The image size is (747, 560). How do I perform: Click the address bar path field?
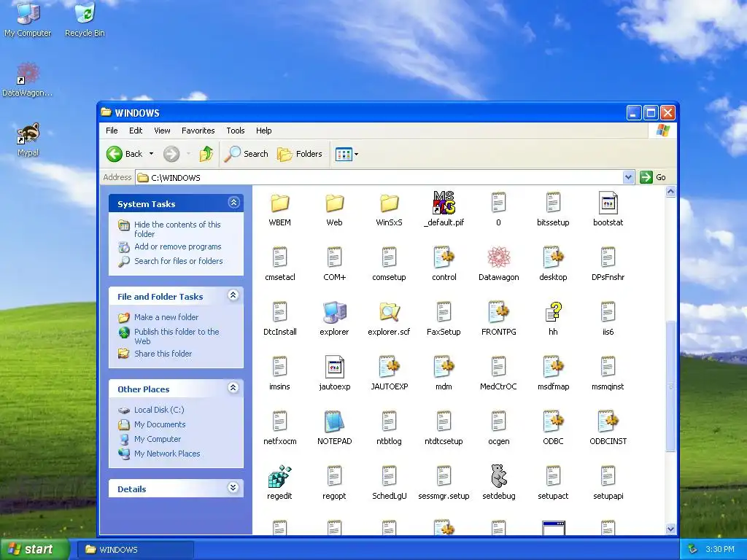point(379,178)
